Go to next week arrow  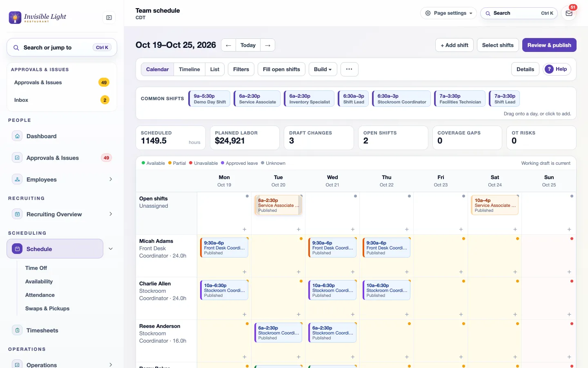267,45
